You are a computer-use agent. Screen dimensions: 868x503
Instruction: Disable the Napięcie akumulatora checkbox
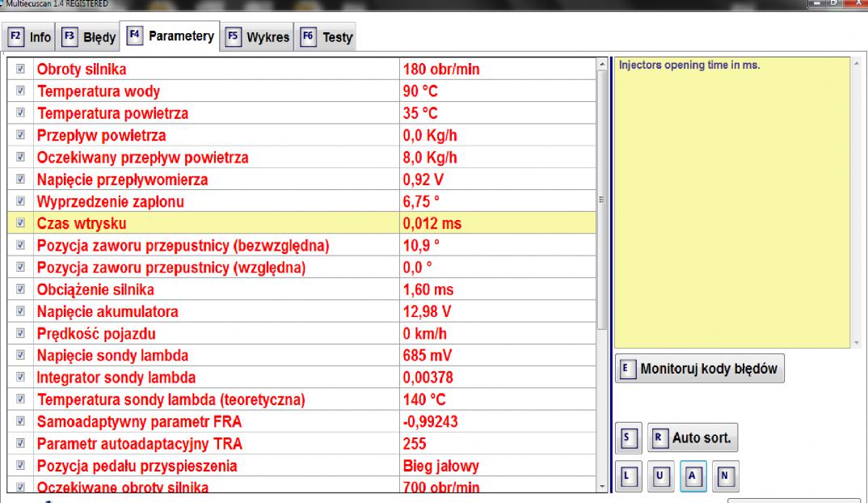click(x=20, y=311)
